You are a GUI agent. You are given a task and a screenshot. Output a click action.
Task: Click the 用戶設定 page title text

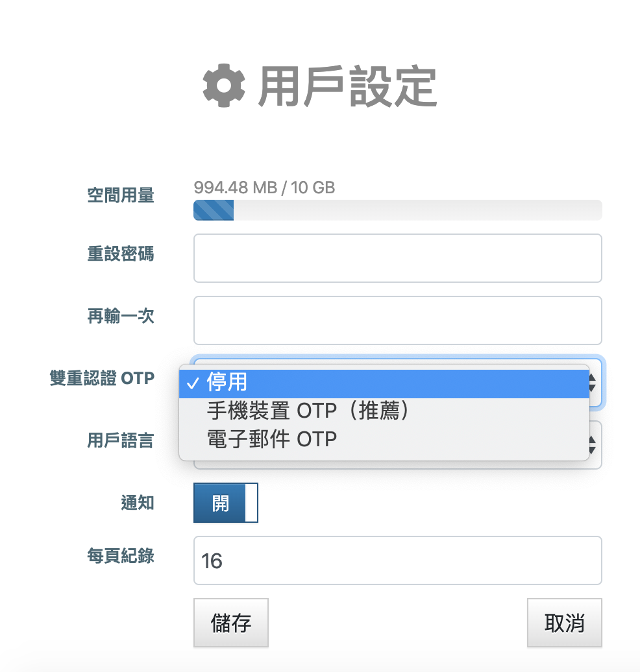tap(348, 86)
